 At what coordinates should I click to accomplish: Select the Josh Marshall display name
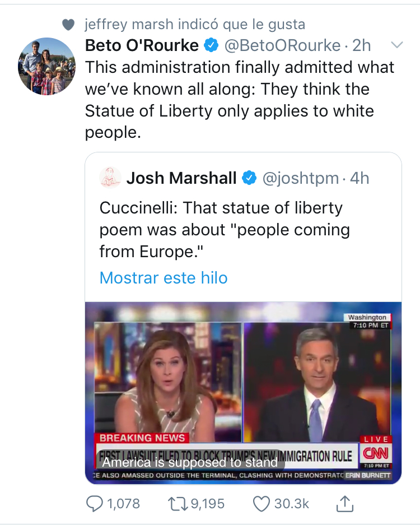tap(181, 178)
